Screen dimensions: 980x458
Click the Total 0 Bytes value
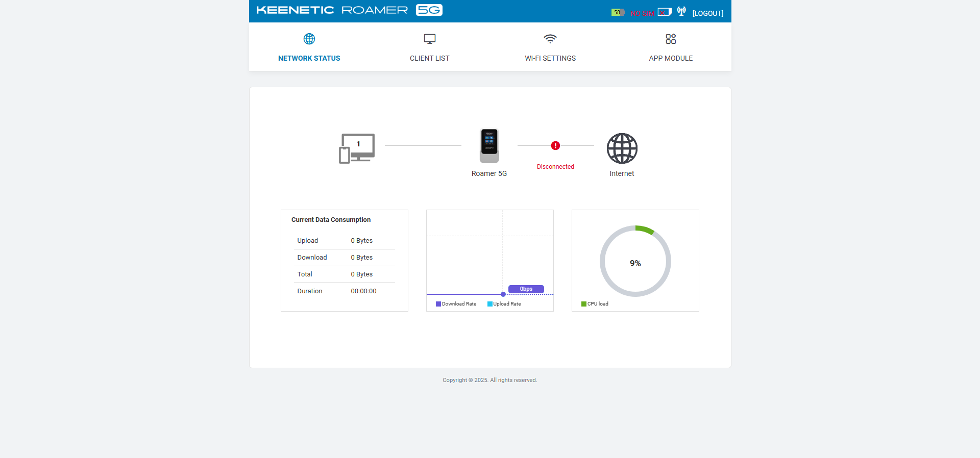coord(361,274)
